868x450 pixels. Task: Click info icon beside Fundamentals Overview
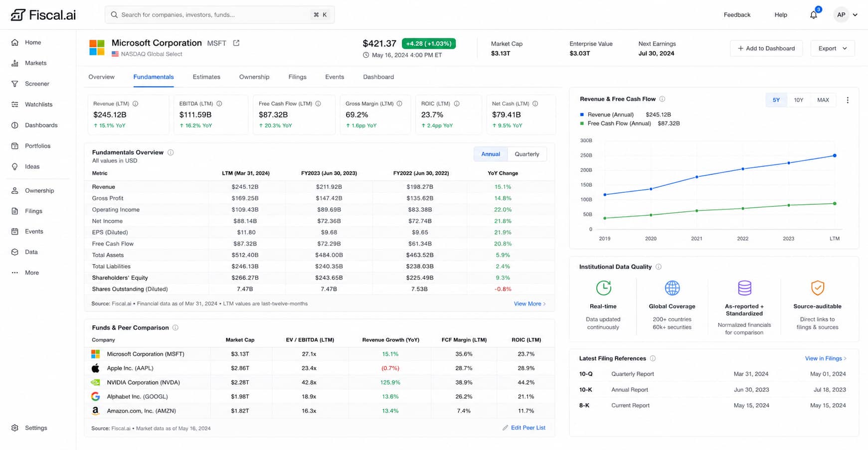point(171,152)
